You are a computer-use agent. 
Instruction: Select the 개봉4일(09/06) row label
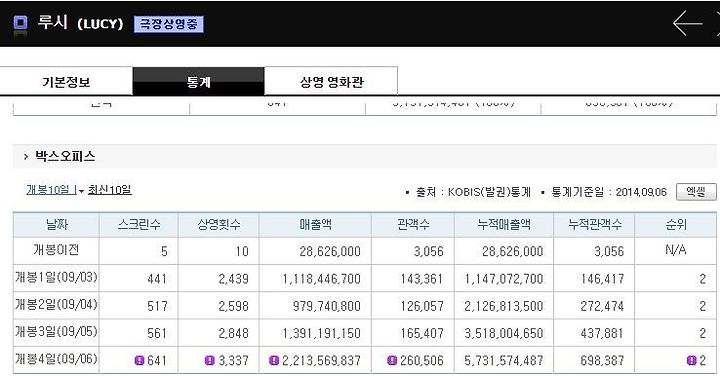(x=56, y=359)
